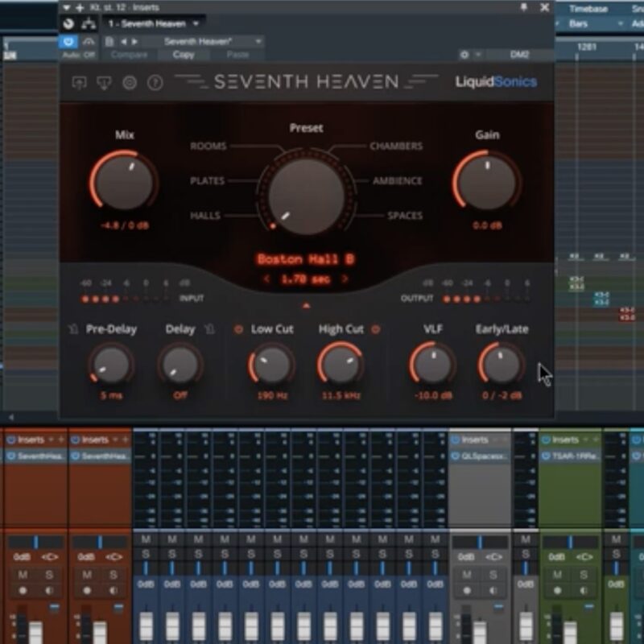
Task: Click the large Preset knob
Action: click(307, 196)
